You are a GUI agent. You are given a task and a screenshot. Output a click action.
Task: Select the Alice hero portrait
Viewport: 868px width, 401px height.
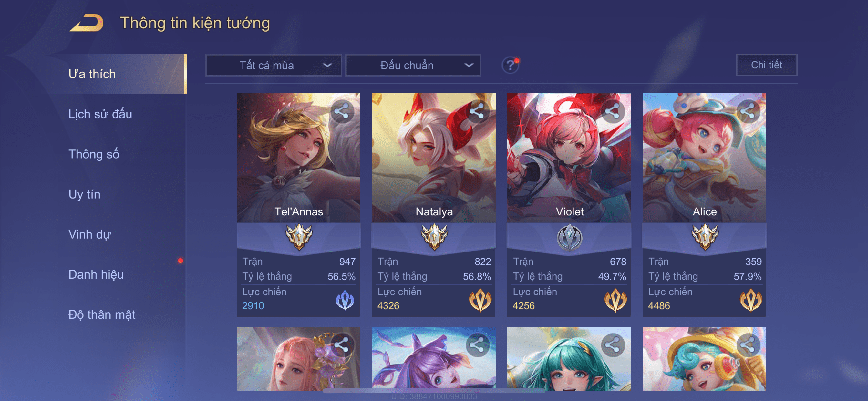point(704,158)
